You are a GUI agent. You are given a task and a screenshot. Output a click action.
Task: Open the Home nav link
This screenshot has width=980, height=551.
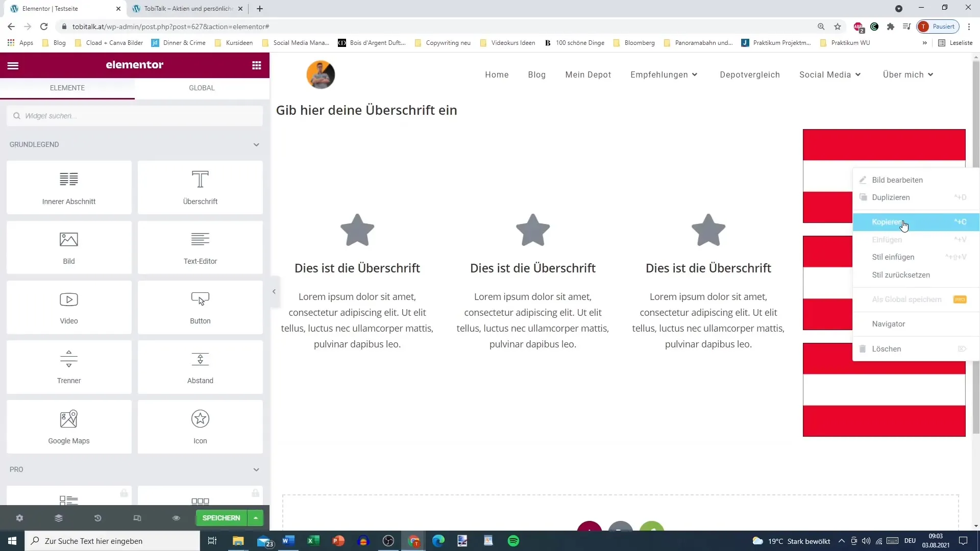point(497,74)
